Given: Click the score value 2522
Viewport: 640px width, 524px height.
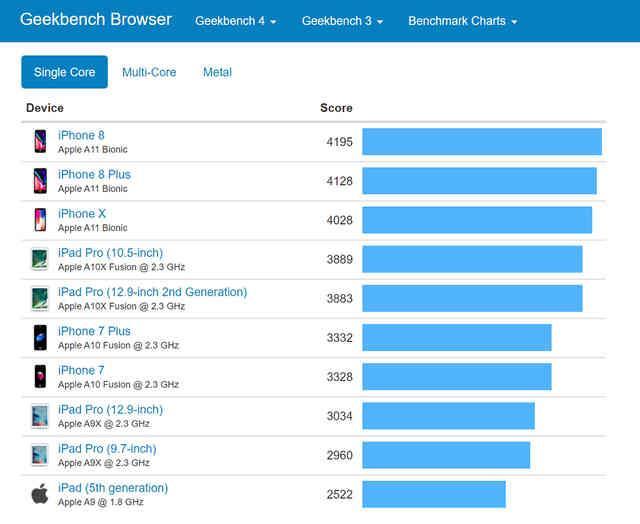Looking at the screenshot, I should pos(339,495).
